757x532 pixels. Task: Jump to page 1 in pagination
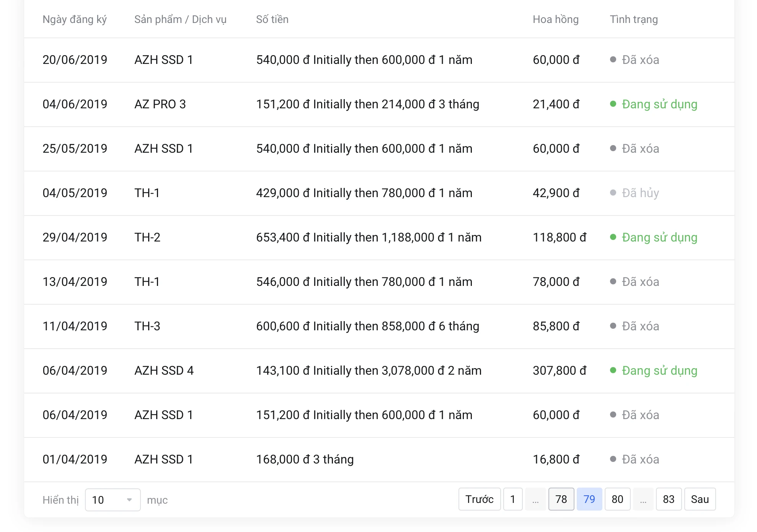pyautogui.click(x=513, y=499)
